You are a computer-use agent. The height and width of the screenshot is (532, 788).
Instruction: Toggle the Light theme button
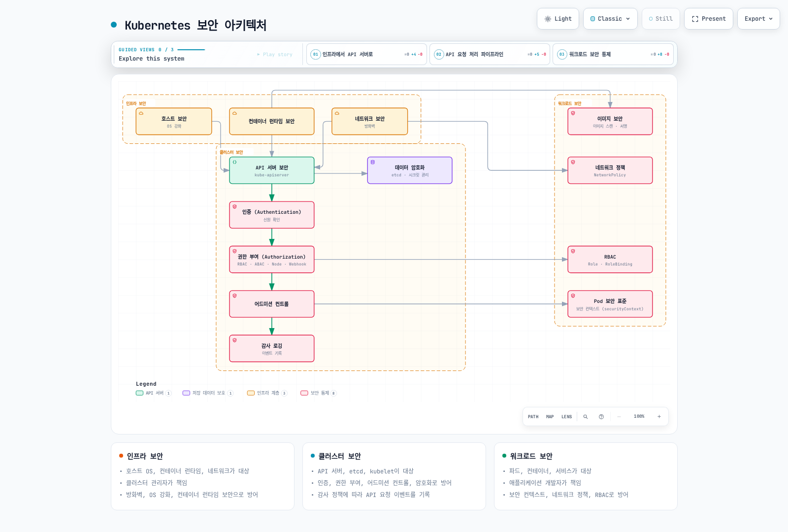[x=558, y=19]
